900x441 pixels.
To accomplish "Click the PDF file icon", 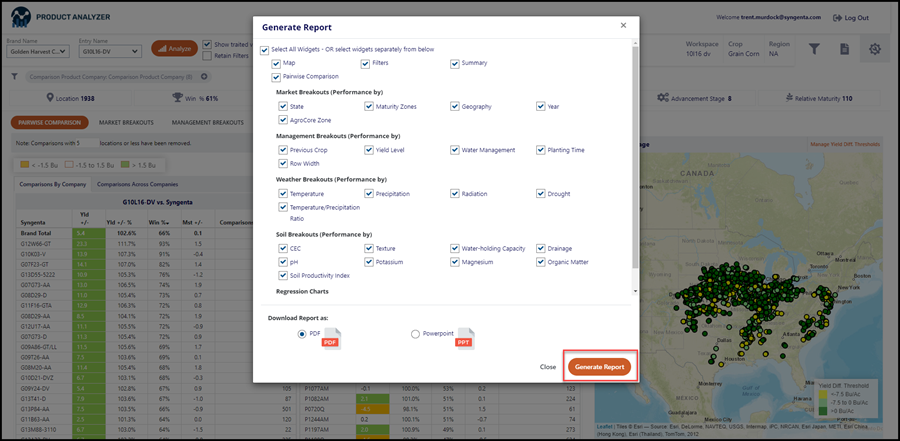I will 331,339.
